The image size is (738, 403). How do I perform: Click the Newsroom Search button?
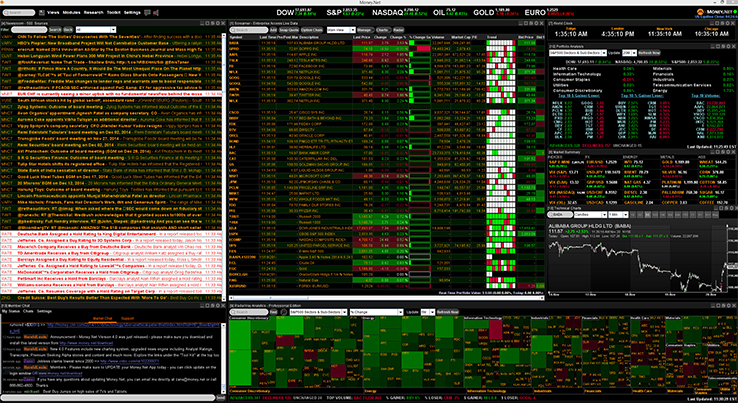click(x=55, y=30)
